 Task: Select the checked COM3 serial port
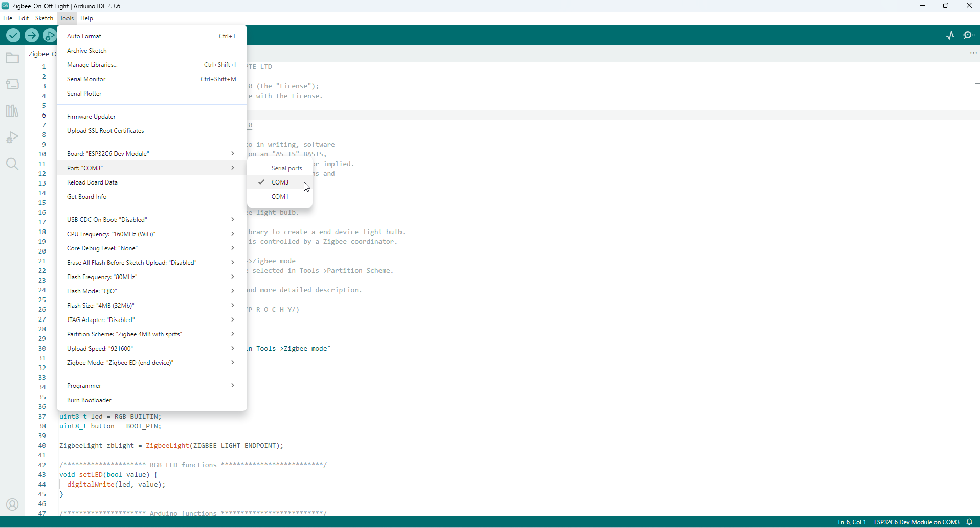coord(280,182)
